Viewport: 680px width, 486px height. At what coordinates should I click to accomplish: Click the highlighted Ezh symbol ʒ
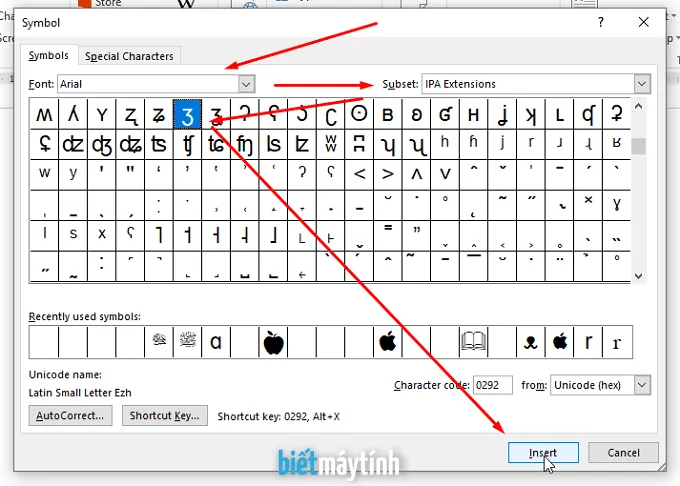(x=187, y=114)
